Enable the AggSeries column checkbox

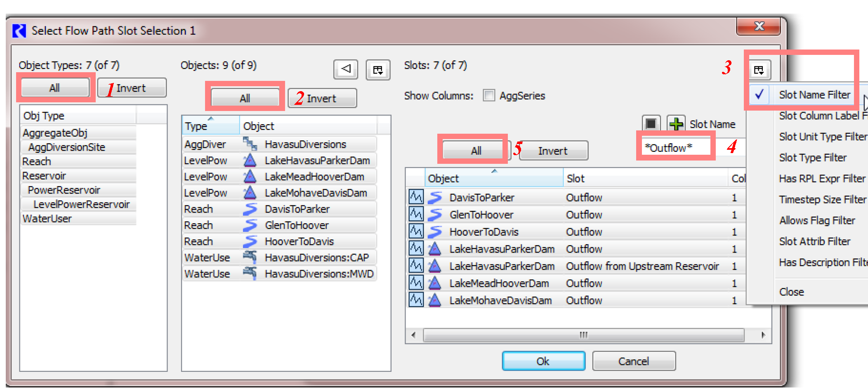[489, 96]
